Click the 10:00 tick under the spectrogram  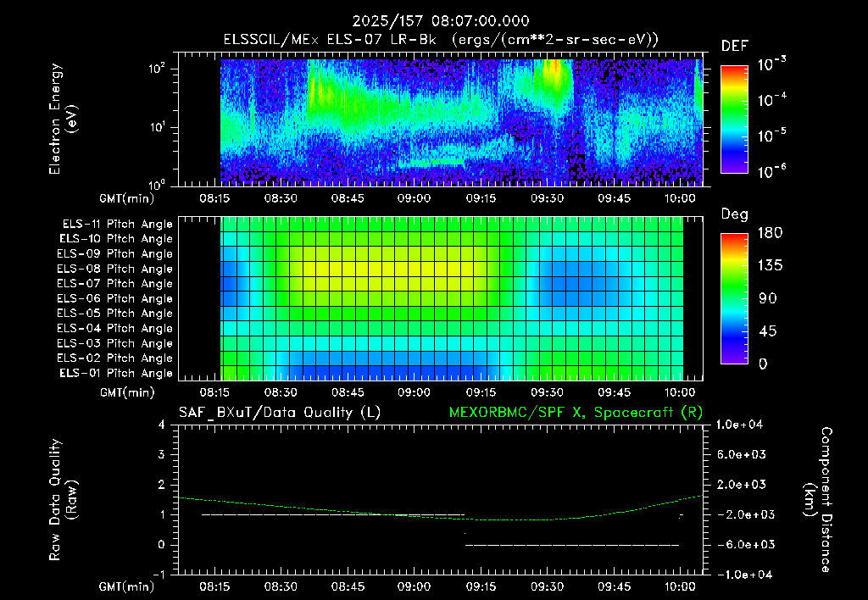click(680, 198)
